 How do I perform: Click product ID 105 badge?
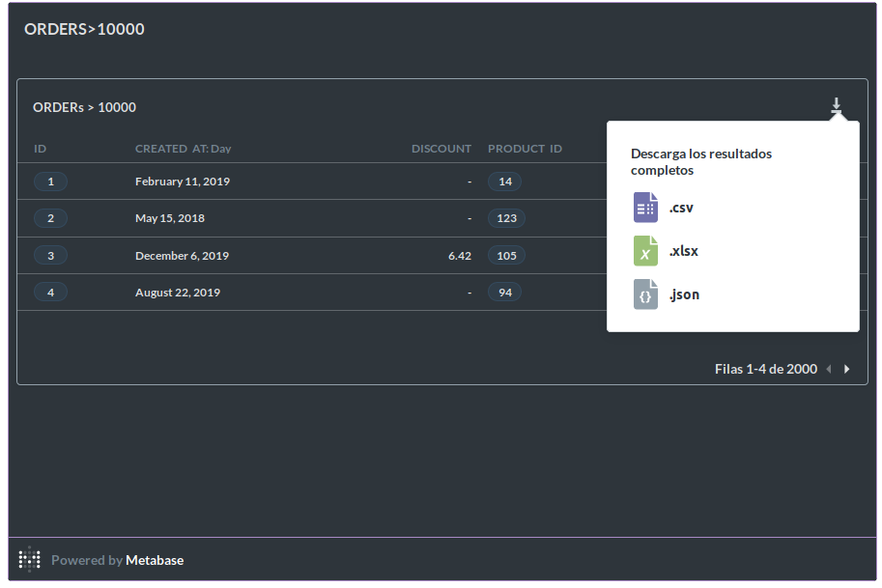tap(506, 256)
